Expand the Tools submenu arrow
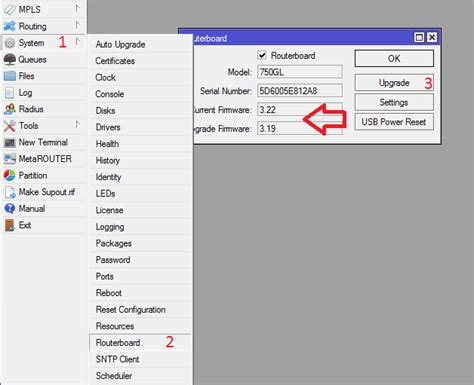 (77, 125)
